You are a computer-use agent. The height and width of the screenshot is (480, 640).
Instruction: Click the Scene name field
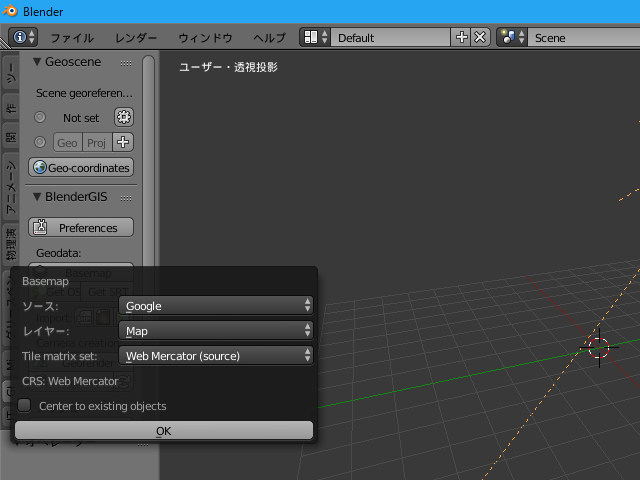(584, 37)
